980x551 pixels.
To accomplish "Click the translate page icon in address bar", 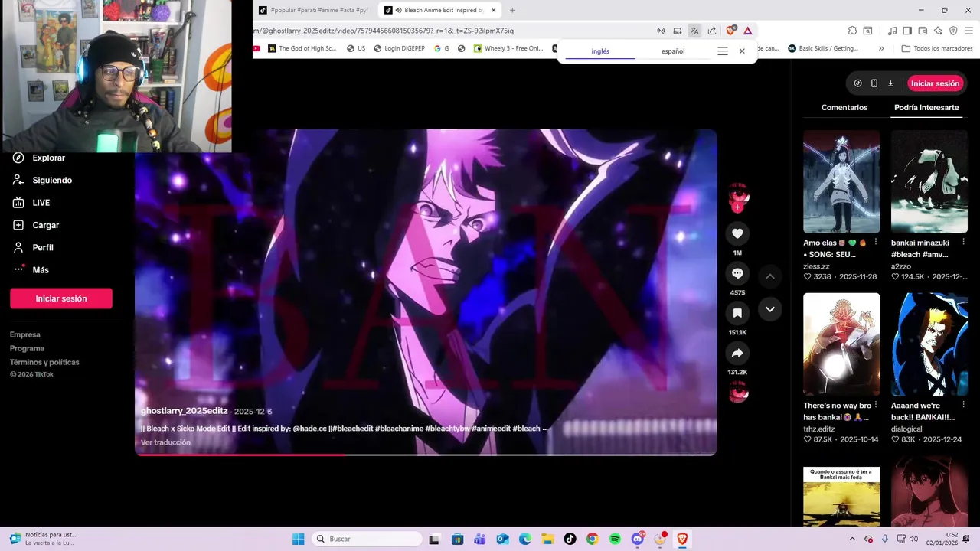I will click(x=694, y=31).
